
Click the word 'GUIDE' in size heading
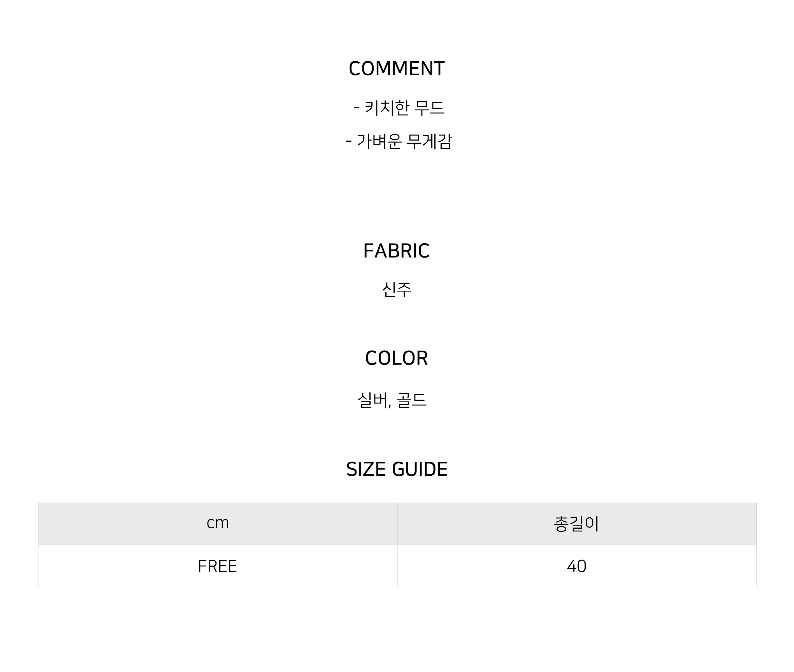click(x=420, y=469)
